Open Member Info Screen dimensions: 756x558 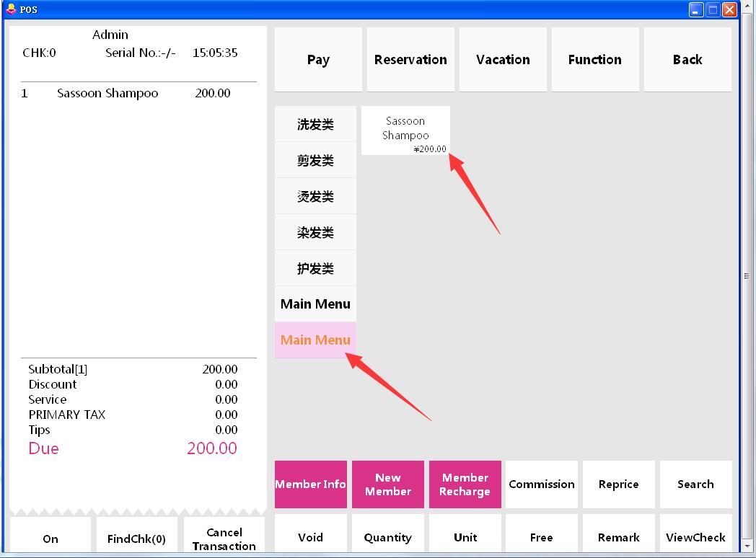point(310,484)
